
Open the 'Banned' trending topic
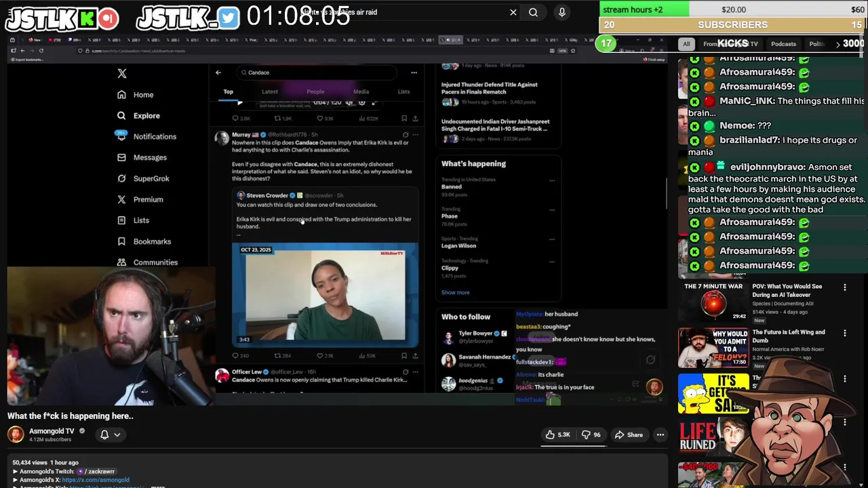[x=452, y=186]
